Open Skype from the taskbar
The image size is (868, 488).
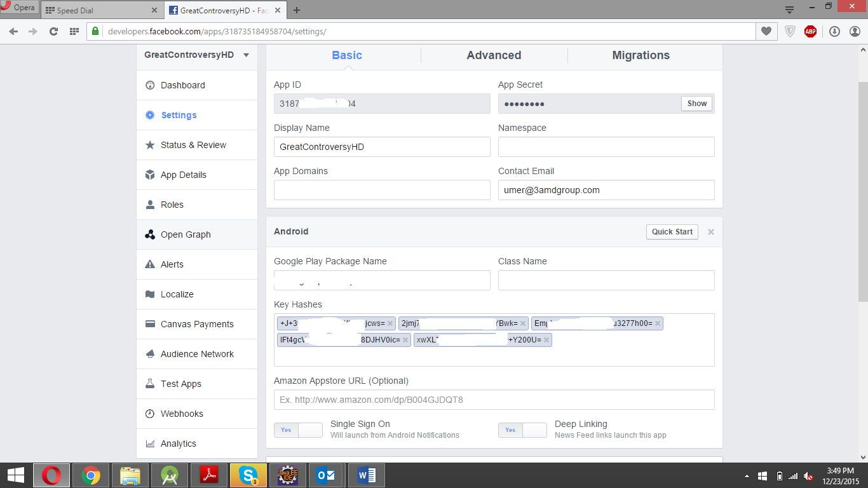click(248, 475)
